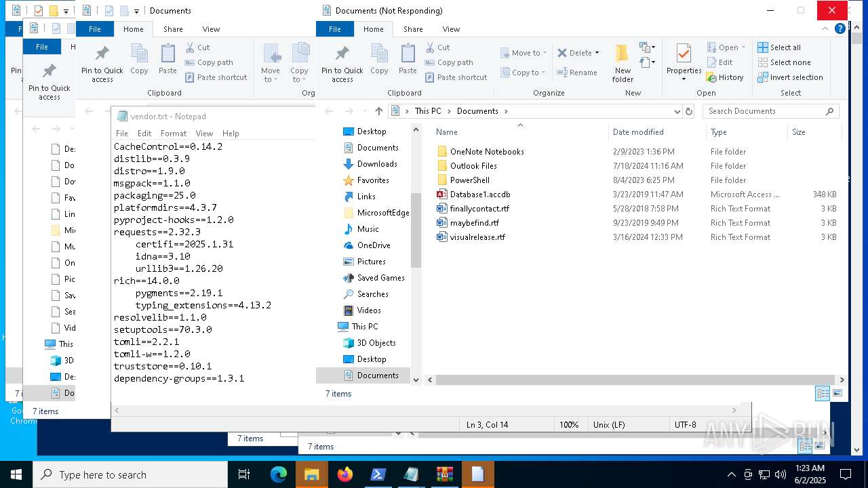
Task: Click History in Open group
Action: tap(725, 77)
